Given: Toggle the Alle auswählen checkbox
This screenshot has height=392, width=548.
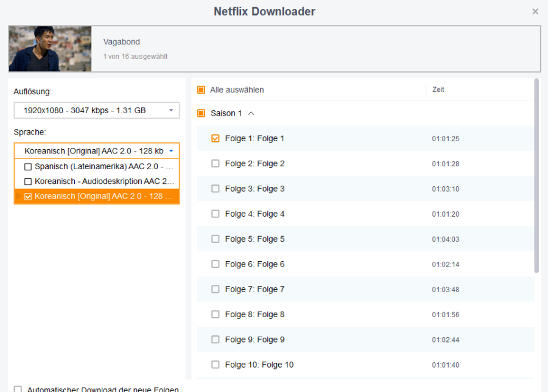Looking at the screenshot, I should tap(202, 90).
